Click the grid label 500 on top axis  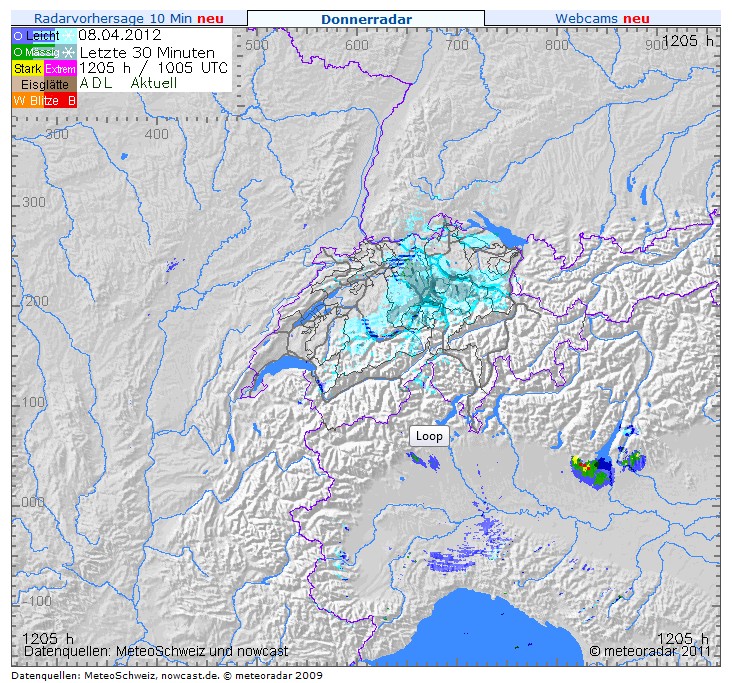coord(257,45)
